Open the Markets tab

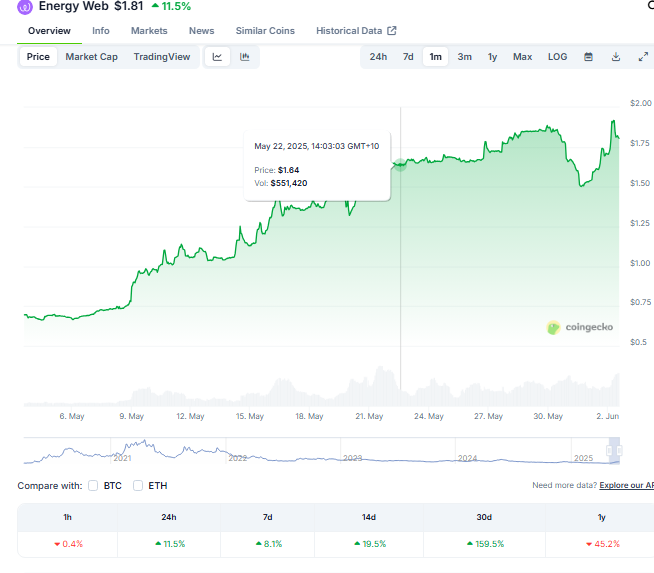(x=149, y=31)
